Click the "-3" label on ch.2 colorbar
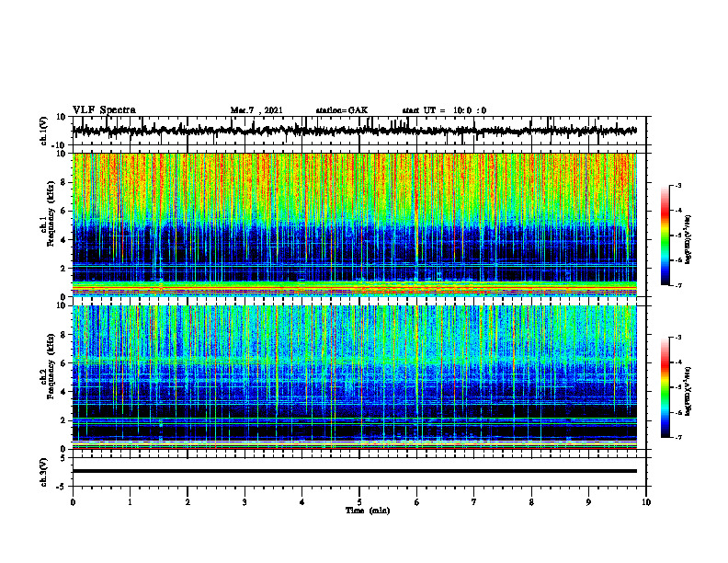728x563 pixels. pos(677,338)
